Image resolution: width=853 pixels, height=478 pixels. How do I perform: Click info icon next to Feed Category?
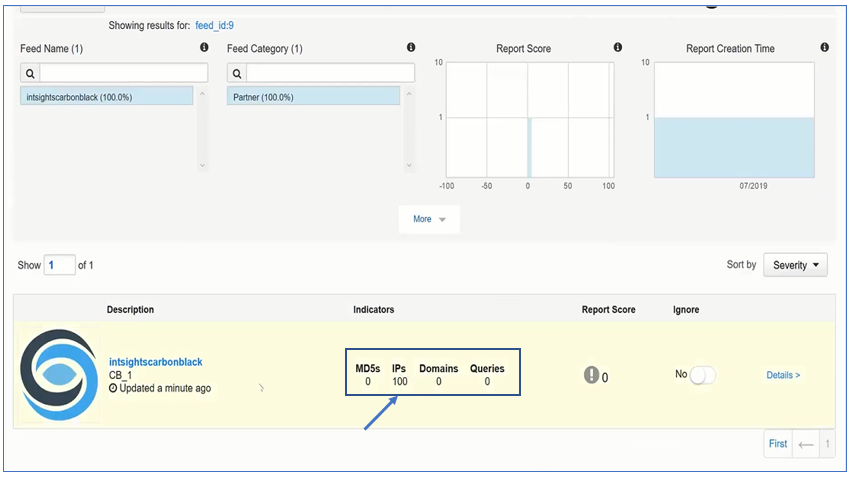coord(411,48)
